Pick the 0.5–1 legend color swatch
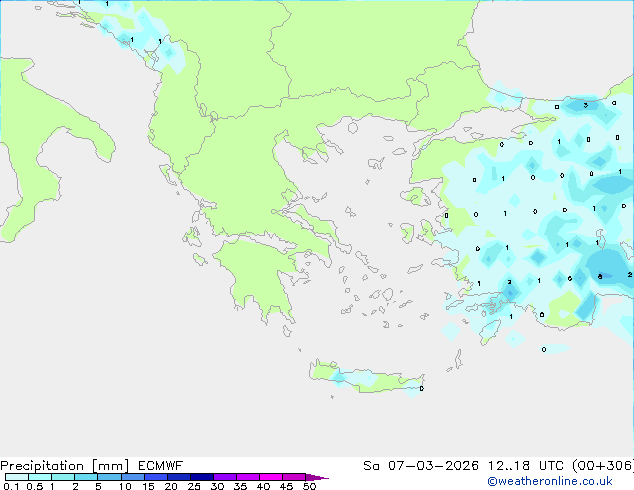The height and width of the screenshot is (490, 634). tap(40, 477)
